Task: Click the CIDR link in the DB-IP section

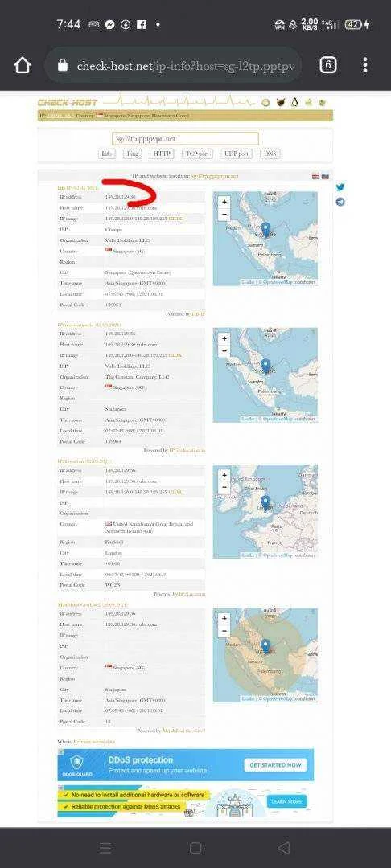Action: [x=175, y=219]
